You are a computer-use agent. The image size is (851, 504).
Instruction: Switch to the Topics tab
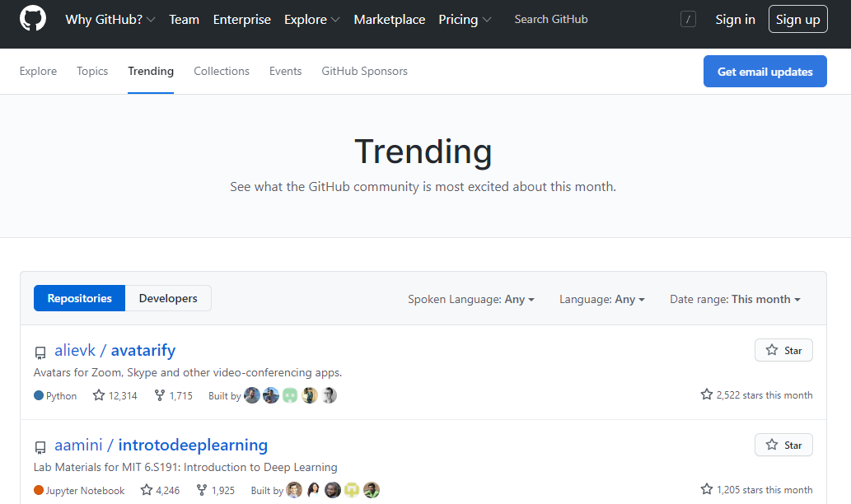(x=92, y=71)
